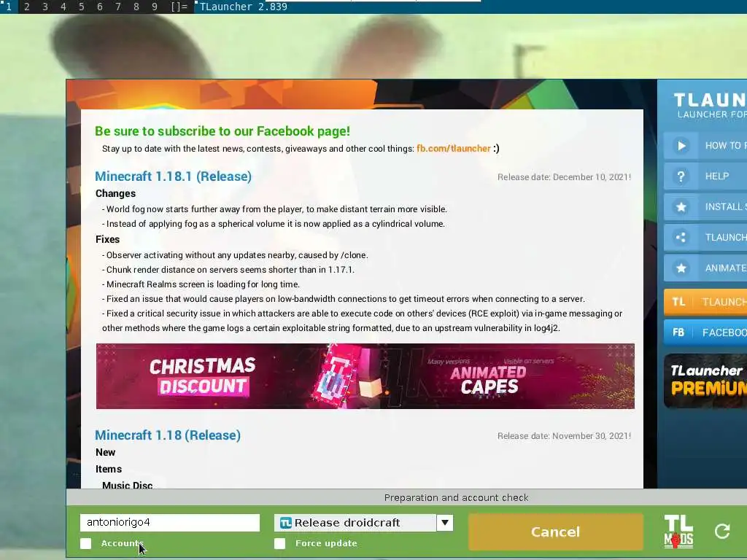Open the HOW TO sidebar button

click(705, 146)
